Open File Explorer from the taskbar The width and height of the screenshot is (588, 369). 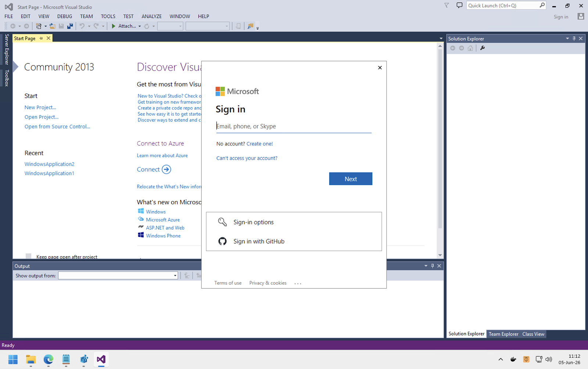(x=31, y=359)
